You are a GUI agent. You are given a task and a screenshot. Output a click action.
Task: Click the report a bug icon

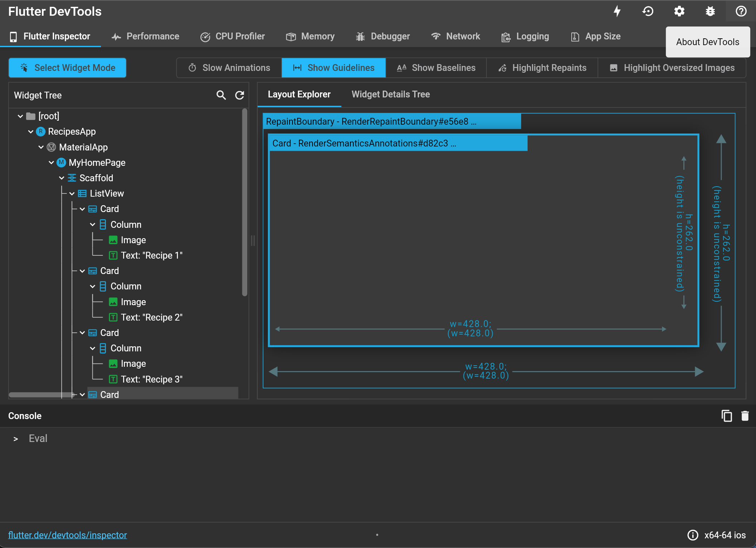(710, 11)
